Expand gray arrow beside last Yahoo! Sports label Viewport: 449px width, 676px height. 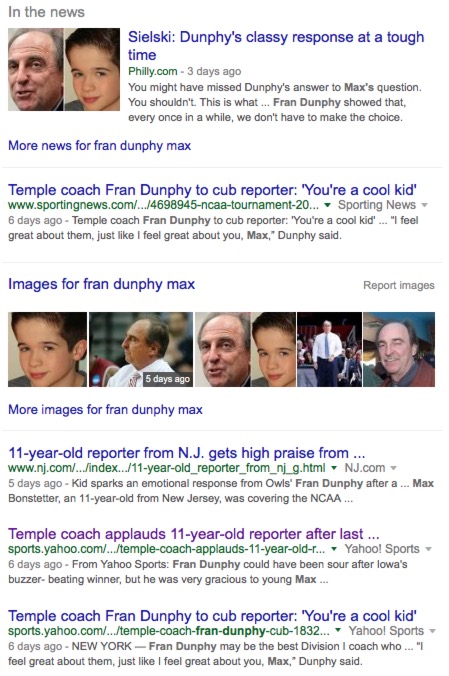click(x=432, y=631)
